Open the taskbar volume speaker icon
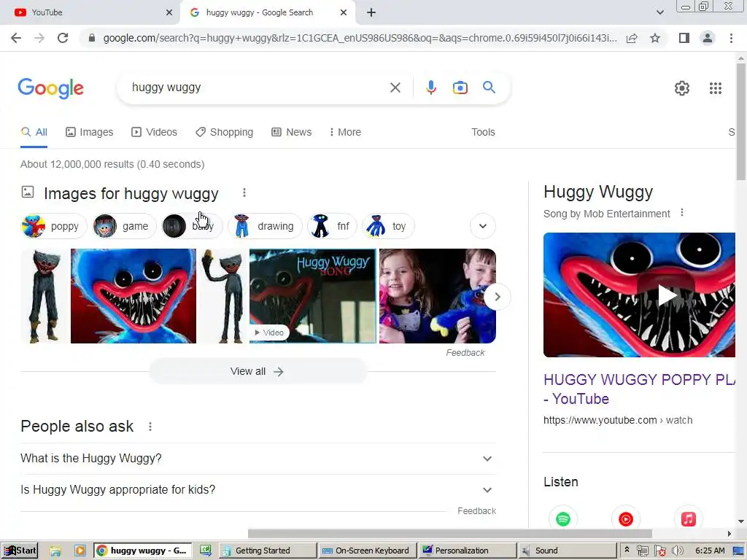 pyautogui.click(x=677, y=551)
